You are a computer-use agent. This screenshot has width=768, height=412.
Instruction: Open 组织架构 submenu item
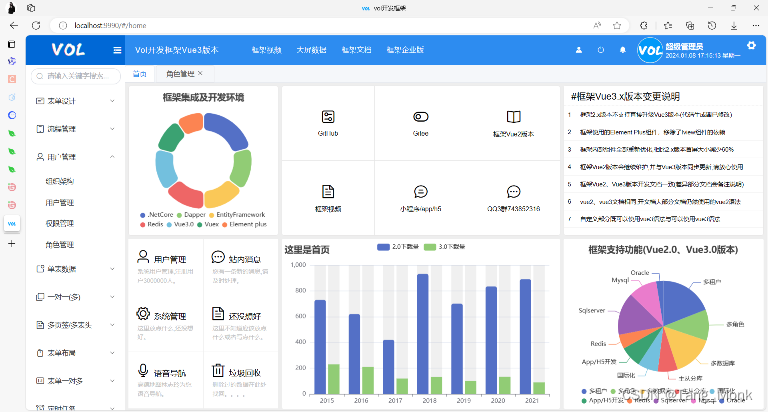click(x=60, y=181)
